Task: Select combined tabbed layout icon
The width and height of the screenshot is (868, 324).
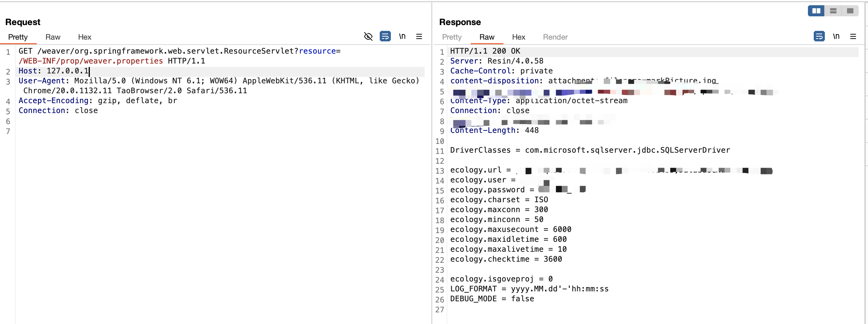Action: [x=850, y=11]
